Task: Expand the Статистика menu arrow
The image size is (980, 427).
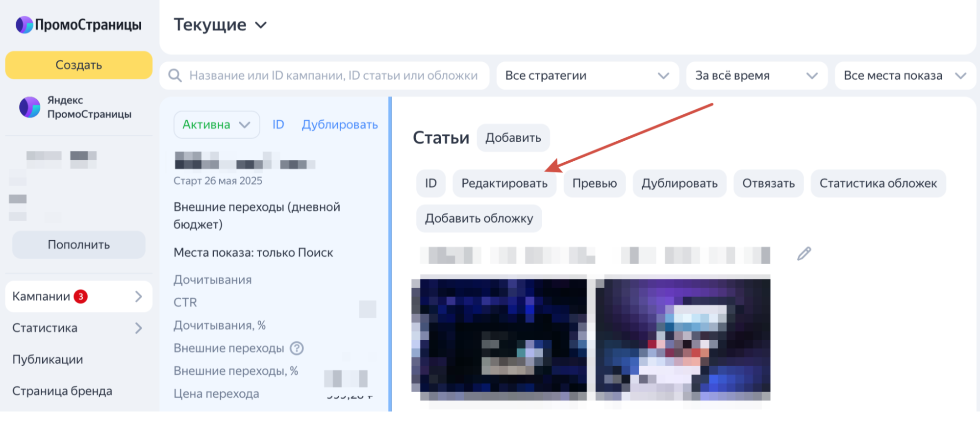Action: [139, 328]
